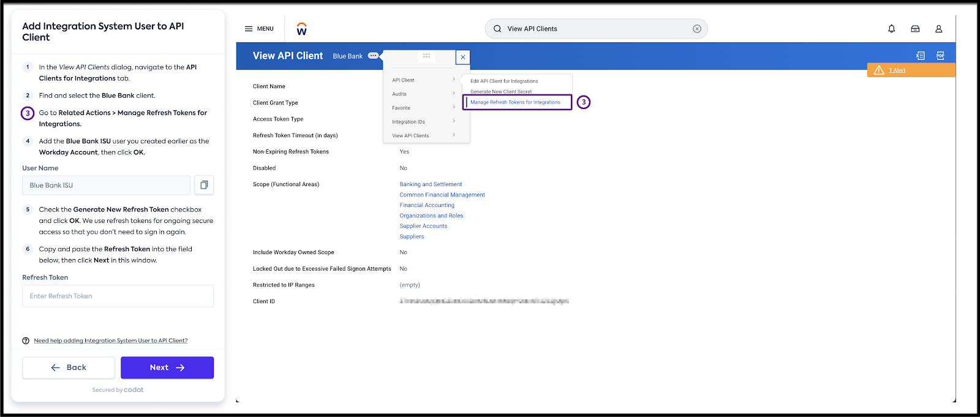Viewport: 980px width, 417px height.
Task: Grab the popup drag handle dots
Action: 426,56
